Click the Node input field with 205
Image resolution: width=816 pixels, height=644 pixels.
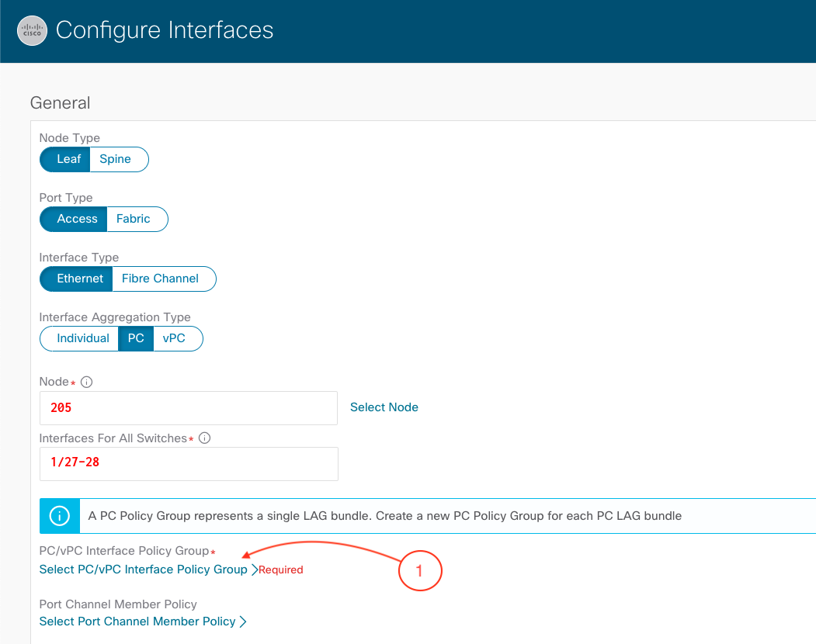(x=188, y=408)
